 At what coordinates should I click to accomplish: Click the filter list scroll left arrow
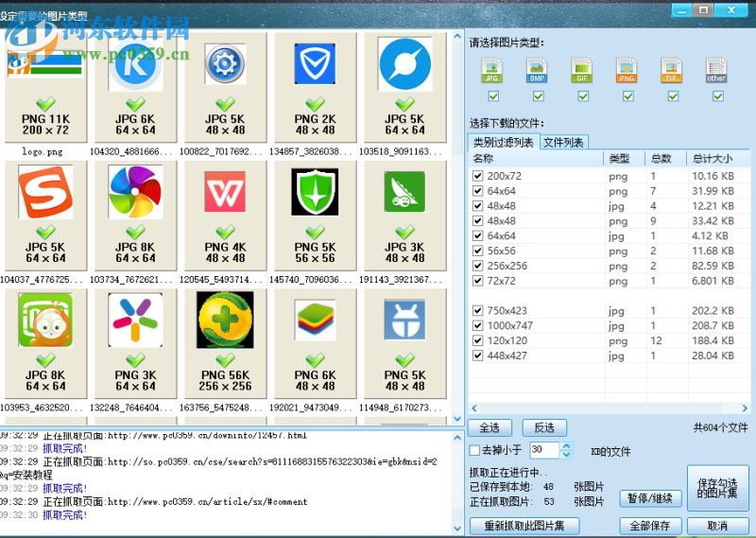point(474,408)
